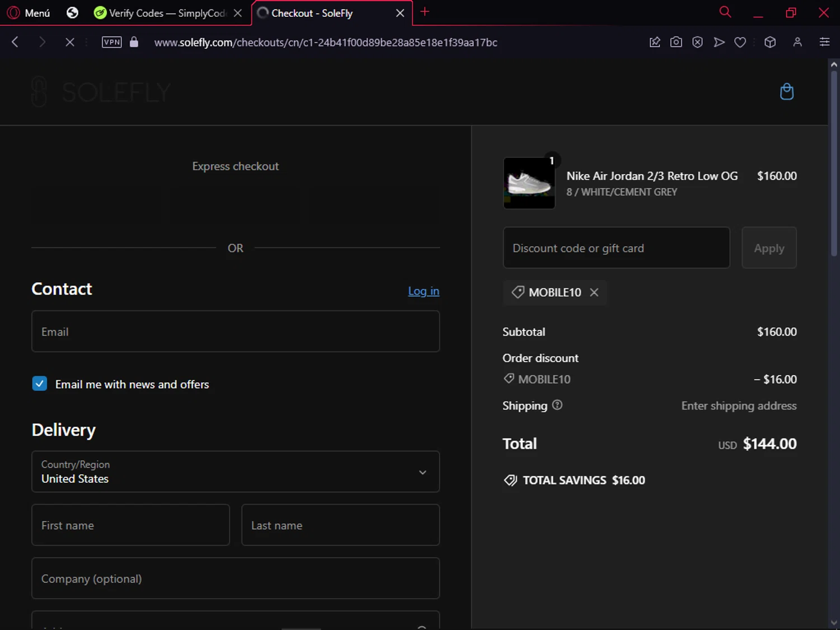The height and width of the screenshot is (630, 840).
Task: Open Easy Setup sliders icon
Action: pyautogui.click(x=824, y=42)
